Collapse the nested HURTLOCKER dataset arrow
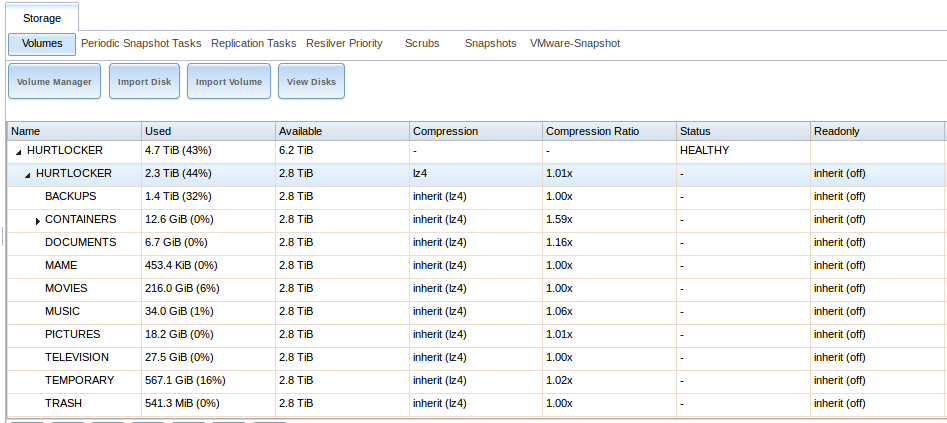This screenshot has width=947, height=423. (x=27, y=174)
